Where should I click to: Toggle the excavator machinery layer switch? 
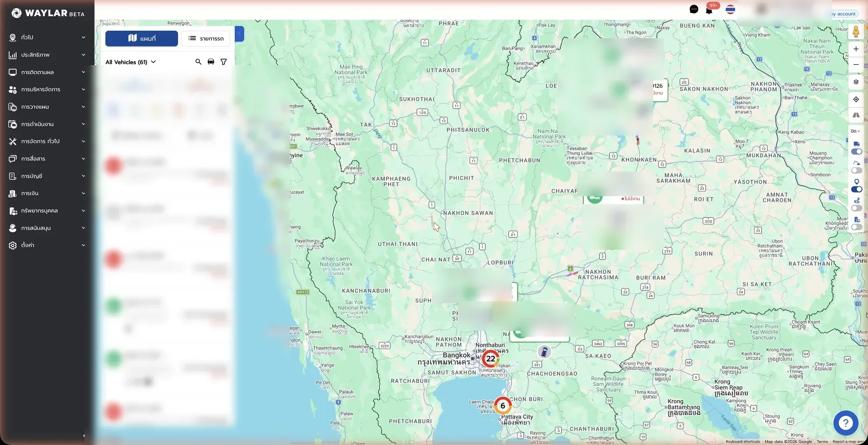tap(856, 171)
